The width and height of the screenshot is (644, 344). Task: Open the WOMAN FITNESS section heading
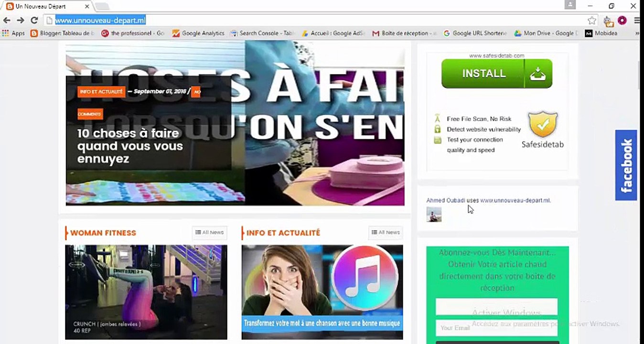click(103, 233)
